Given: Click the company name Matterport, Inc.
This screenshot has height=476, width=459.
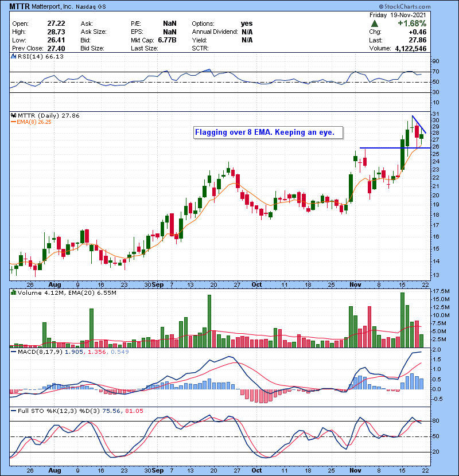Looking at the screenshot, I should pos(52,7).
